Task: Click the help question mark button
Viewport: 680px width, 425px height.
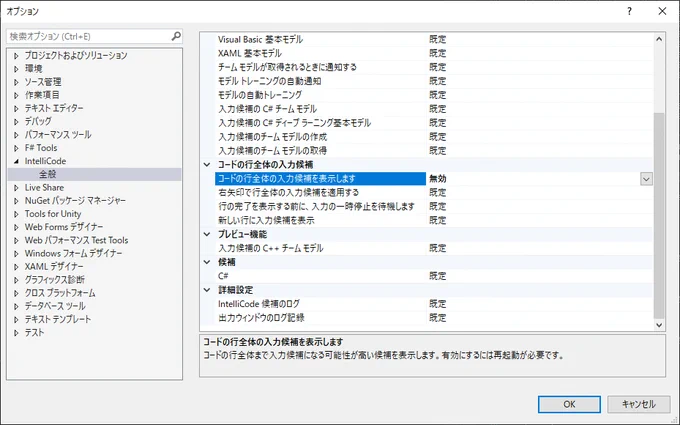Action: (x=629, y=11)
